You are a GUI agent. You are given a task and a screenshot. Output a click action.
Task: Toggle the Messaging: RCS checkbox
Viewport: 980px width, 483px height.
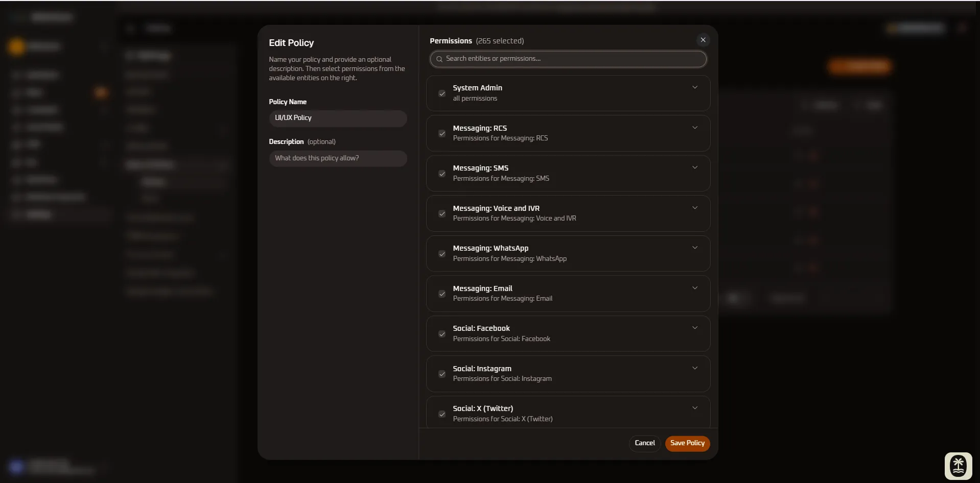click(x=442, y=134)
